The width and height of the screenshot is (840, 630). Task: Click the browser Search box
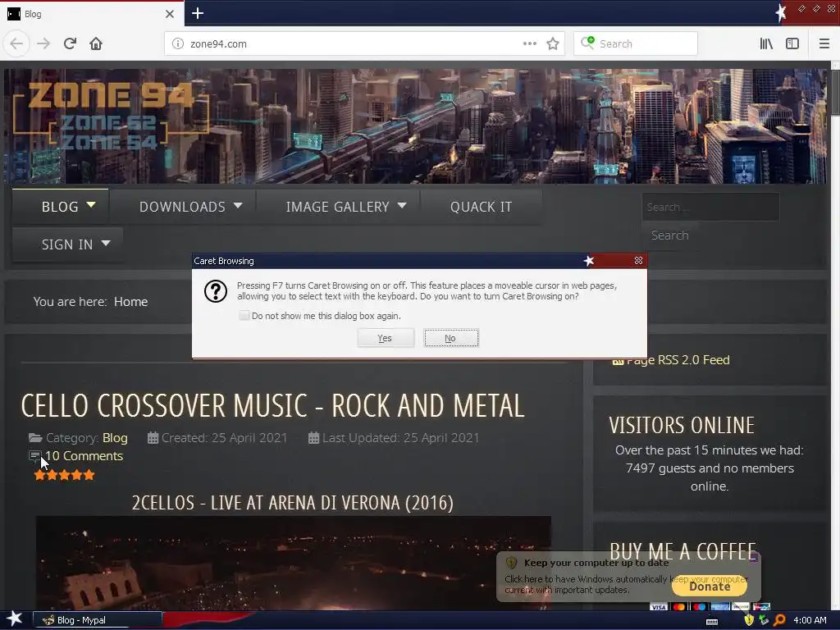(636, 43)
